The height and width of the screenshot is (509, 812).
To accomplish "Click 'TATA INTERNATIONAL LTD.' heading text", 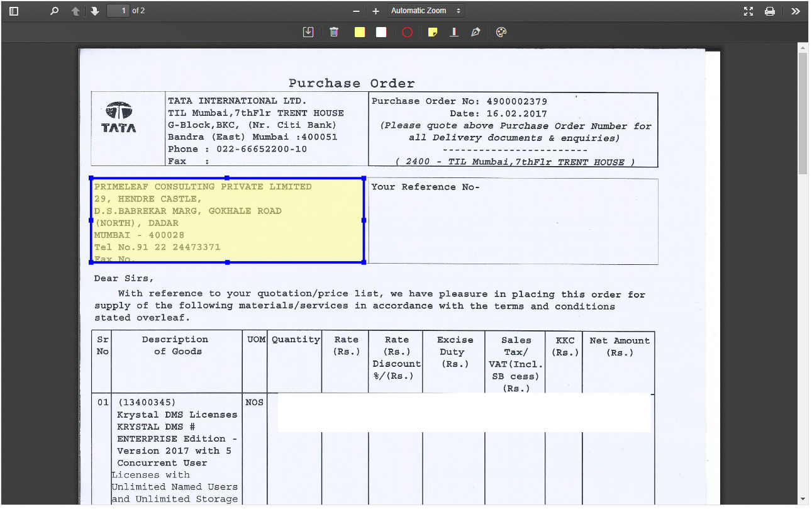I will click(237, 101).
